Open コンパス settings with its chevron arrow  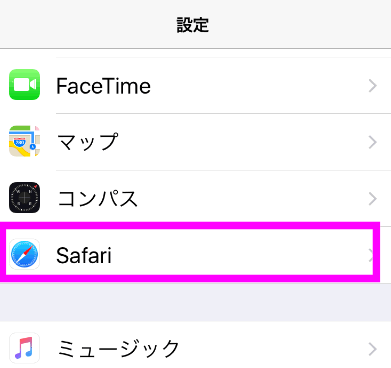click(373, 199)
